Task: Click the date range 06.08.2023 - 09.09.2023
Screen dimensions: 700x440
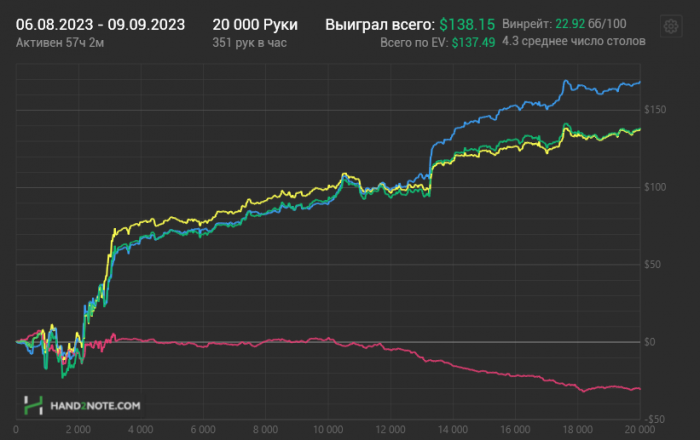Action: (x=100, y=25)
